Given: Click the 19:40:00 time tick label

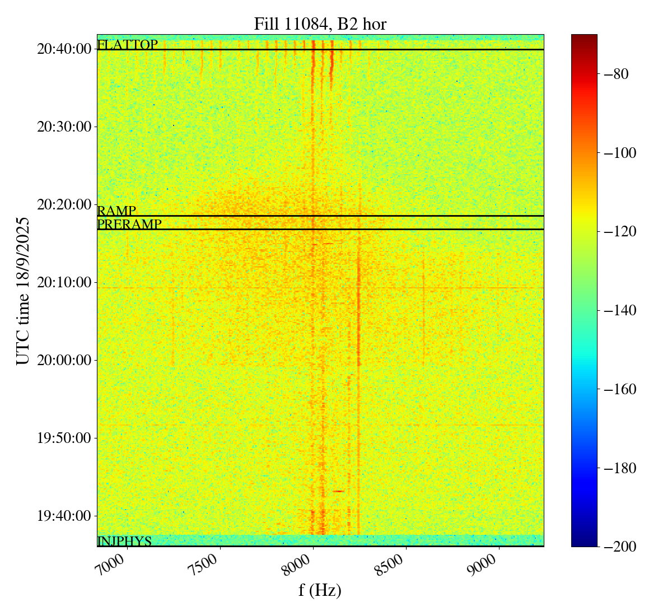Looking at the screenshot, I should (x=64, y=516).
